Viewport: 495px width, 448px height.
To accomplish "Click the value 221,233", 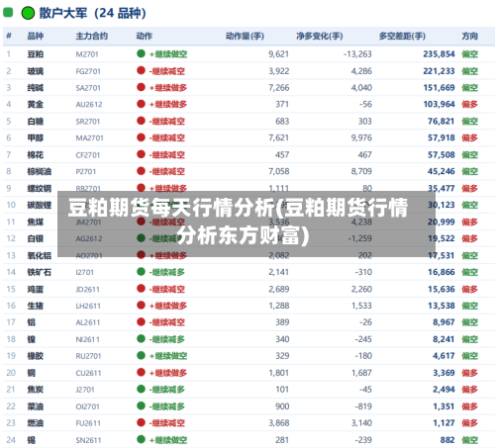I will [x=439, y=71].
